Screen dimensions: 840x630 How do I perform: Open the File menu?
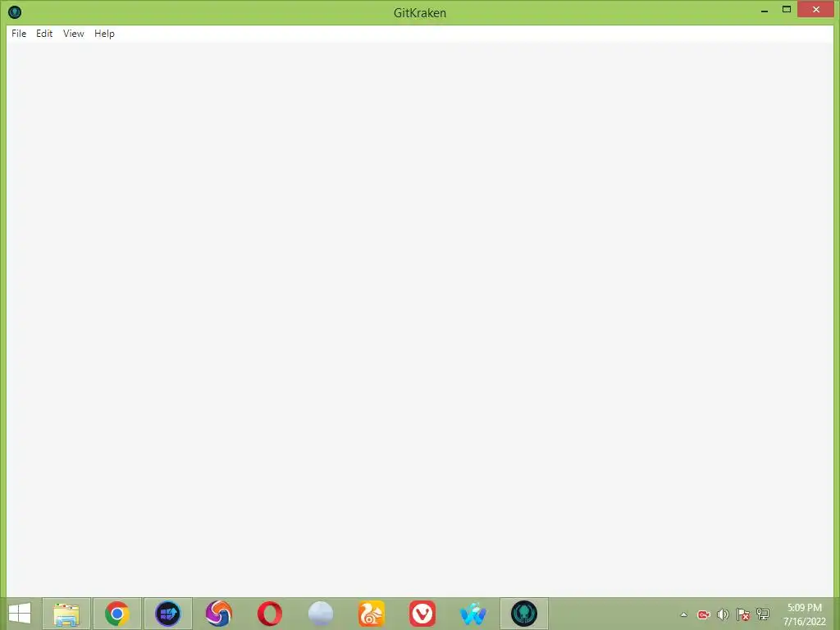click(19, 33)
